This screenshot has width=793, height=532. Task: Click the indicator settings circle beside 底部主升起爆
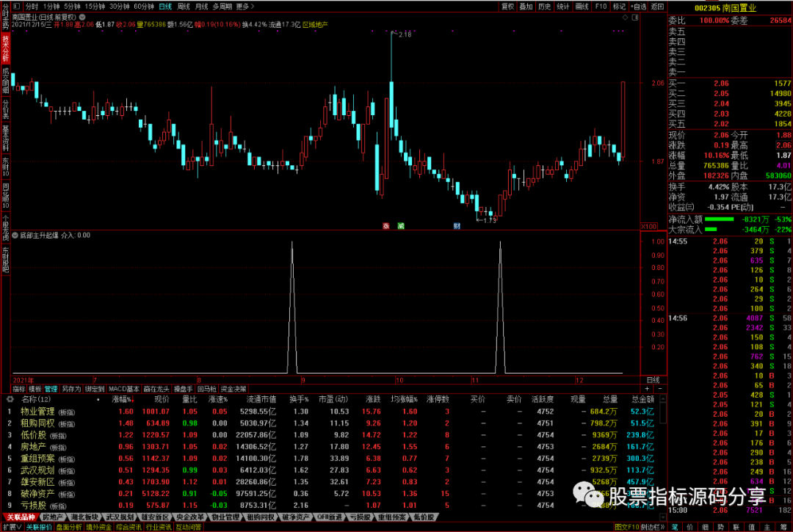point(15,236)
